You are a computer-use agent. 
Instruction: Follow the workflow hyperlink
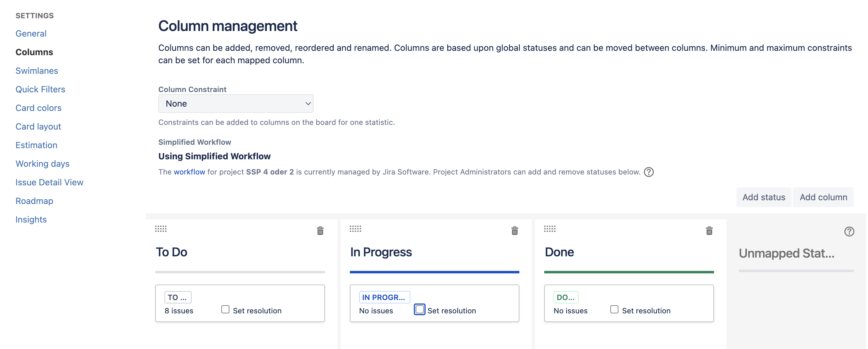pos(189,172)
